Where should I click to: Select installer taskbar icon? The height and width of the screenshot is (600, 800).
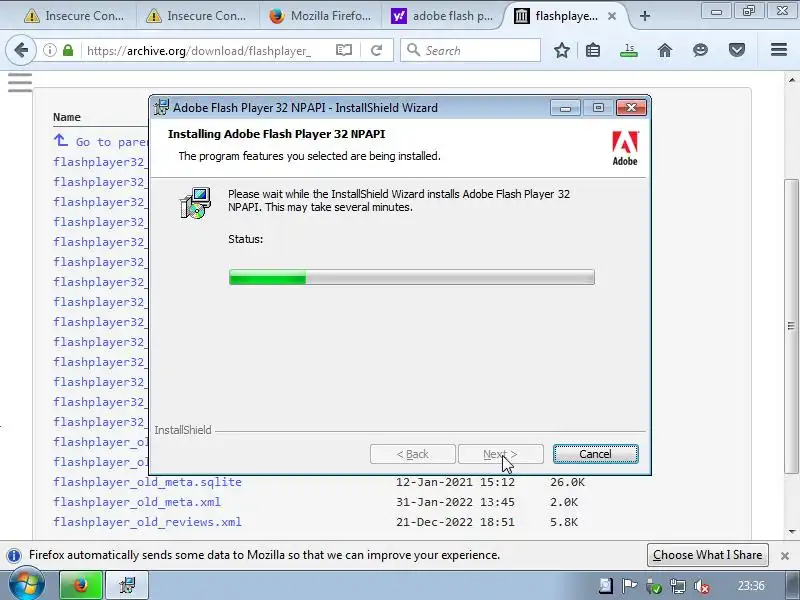(x=127, y=585)
